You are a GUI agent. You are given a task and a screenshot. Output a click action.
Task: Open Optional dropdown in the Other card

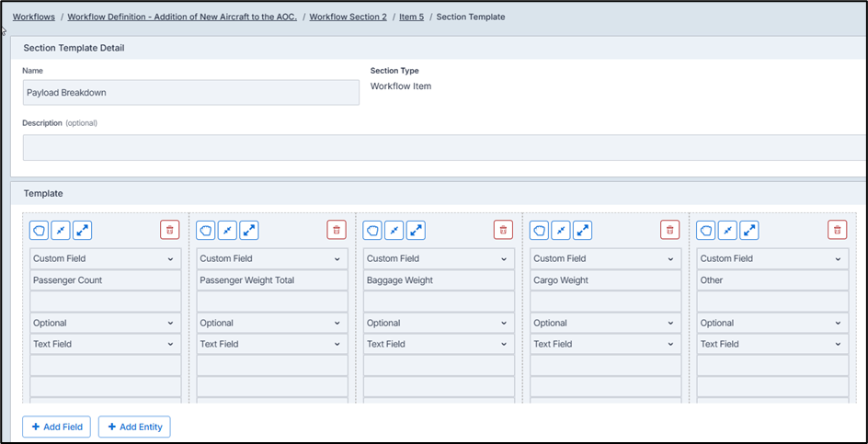click(x=772, y=324)
